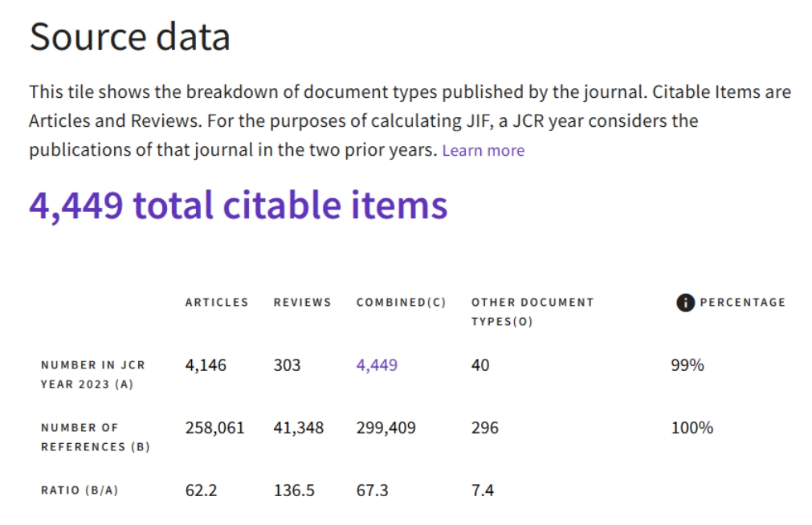
Task: Click the Percentage column label
Action: click(x=742, y=303)
